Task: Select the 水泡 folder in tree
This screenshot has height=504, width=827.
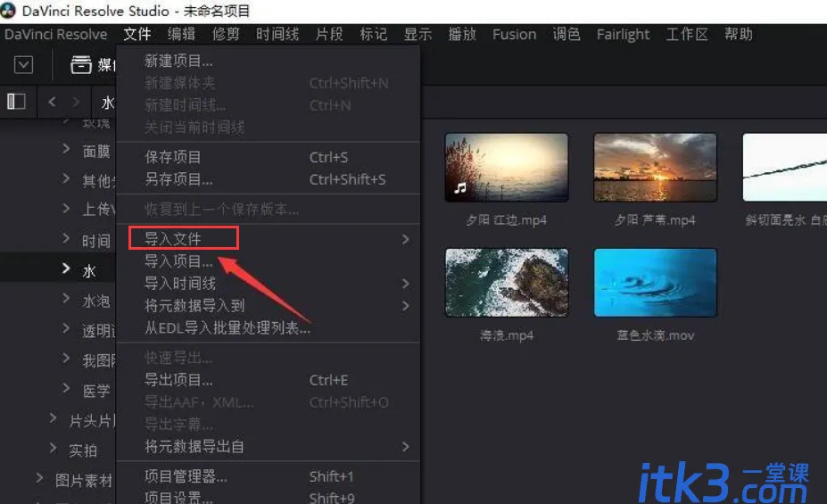Action: coord(96,301)
